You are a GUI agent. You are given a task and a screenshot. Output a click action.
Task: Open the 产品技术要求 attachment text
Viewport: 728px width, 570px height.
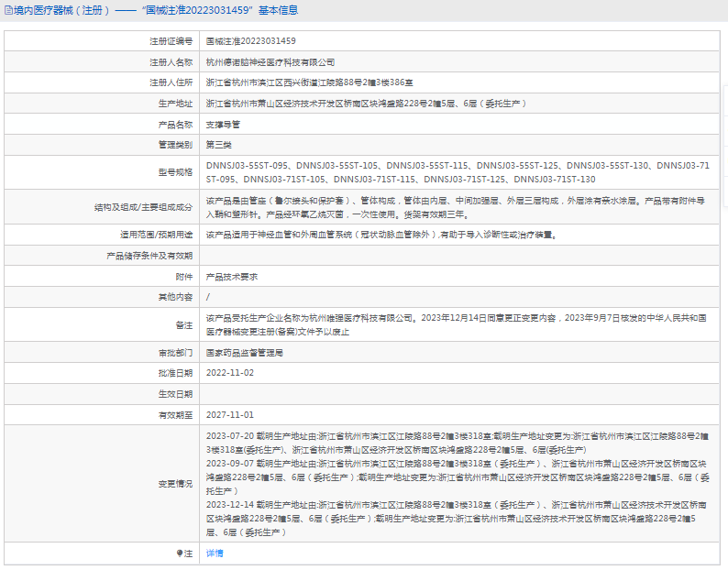point(232,277)
